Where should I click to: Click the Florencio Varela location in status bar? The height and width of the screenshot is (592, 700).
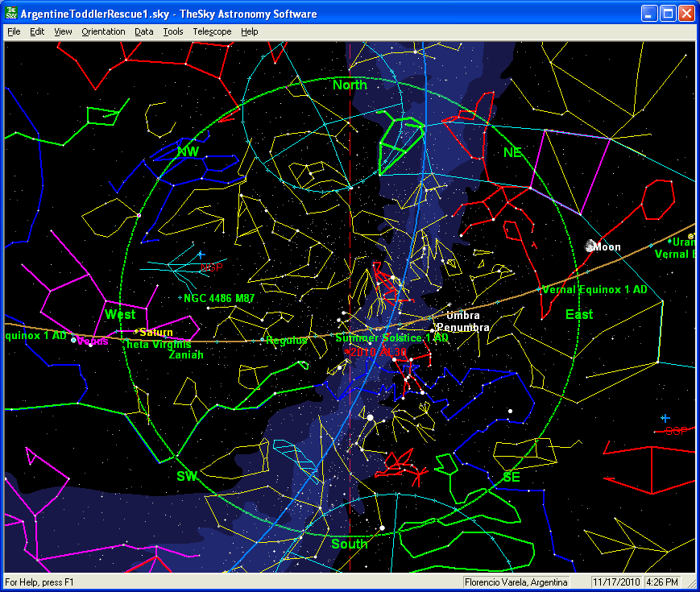[516, 582]
